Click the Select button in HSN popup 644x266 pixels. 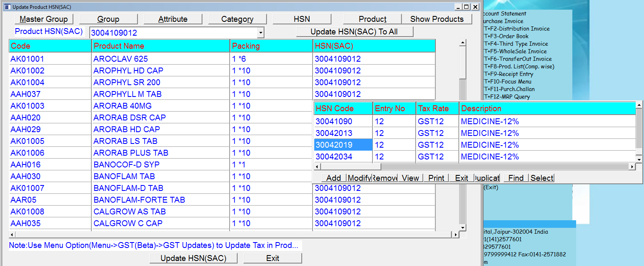click(541, 178)
